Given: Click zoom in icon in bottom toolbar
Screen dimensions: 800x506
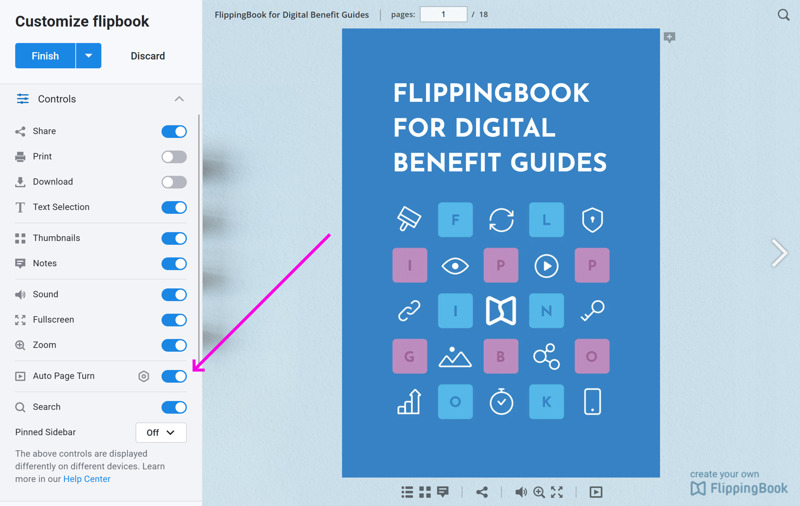Looking at the screenshot, I should 539,492.
